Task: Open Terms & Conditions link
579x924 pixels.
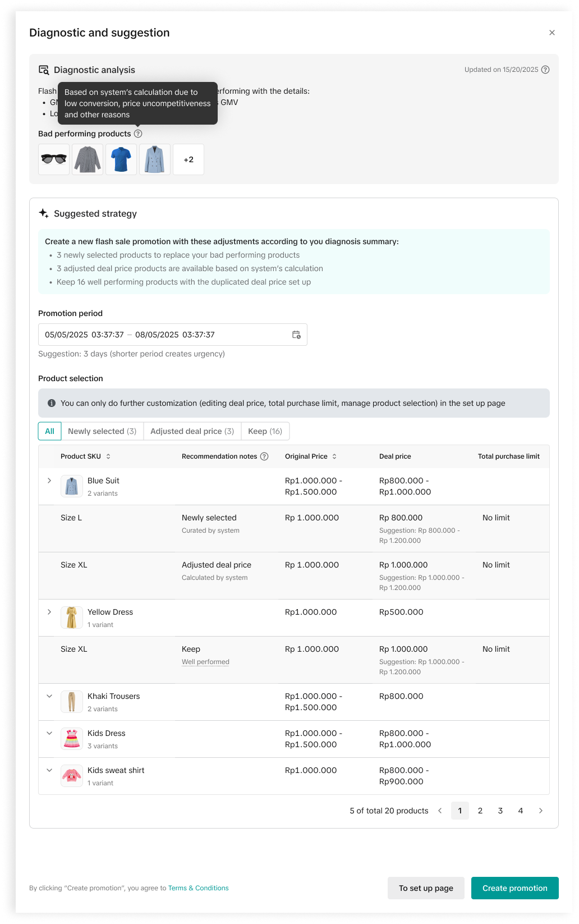Action: 198,888
